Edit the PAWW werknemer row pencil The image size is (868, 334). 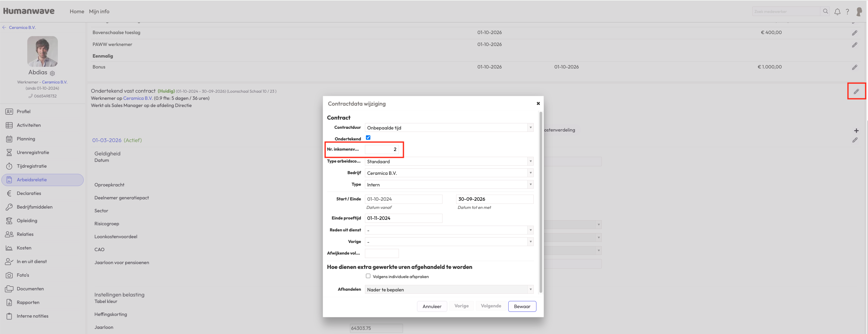point(854,45)
